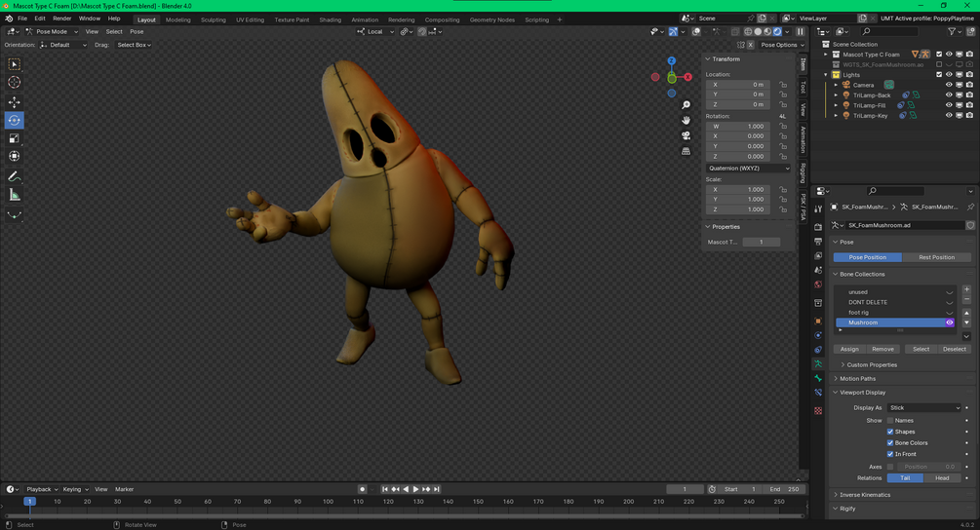
Task: Expand the Inverse Kinematics panel
Action: (865, 495)
